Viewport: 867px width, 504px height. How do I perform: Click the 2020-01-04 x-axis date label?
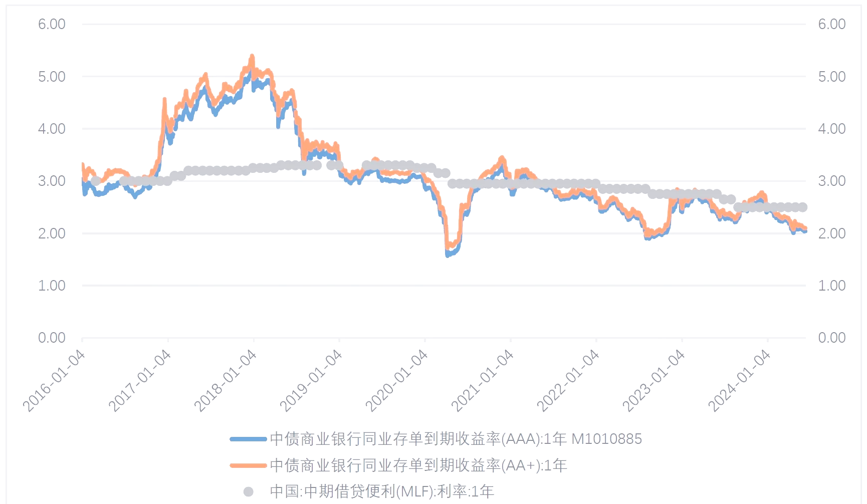pyautogui.click(x=397, y=381)
